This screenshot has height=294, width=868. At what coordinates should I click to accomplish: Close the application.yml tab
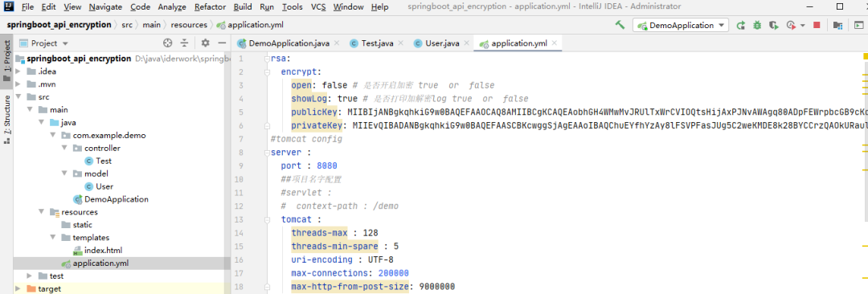pyautogui.click(x=554, y=43)
